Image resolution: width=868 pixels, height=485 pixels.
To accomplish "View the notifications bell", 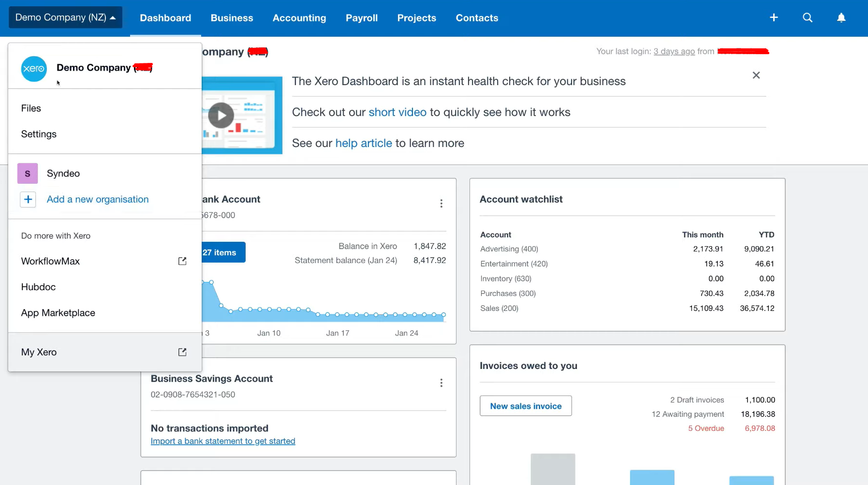I will point(841,17).
